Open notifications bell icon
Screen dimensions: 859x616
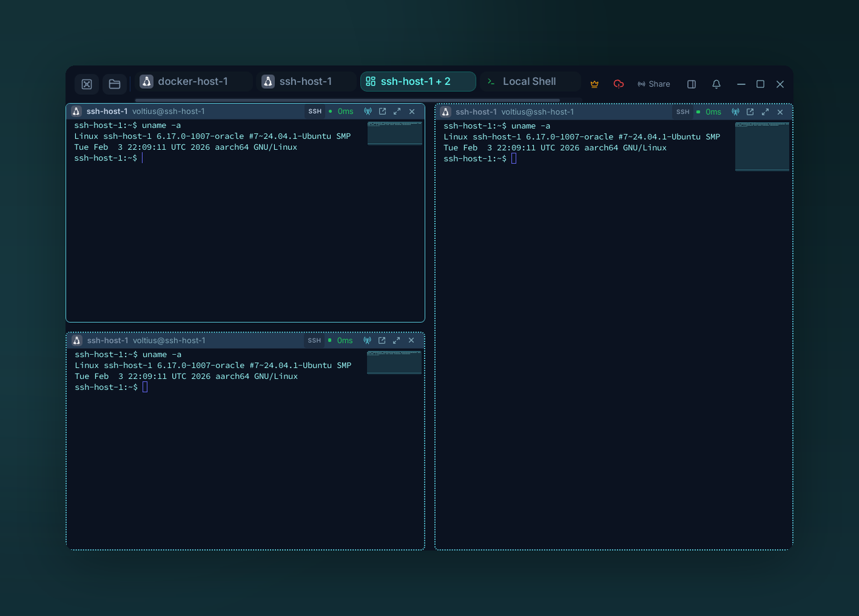[x=716, y=84]
